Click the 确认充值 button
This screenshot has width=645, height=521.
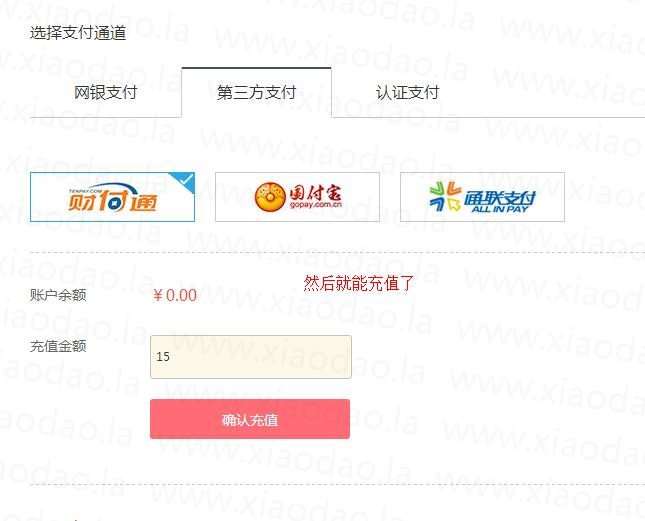250,419
